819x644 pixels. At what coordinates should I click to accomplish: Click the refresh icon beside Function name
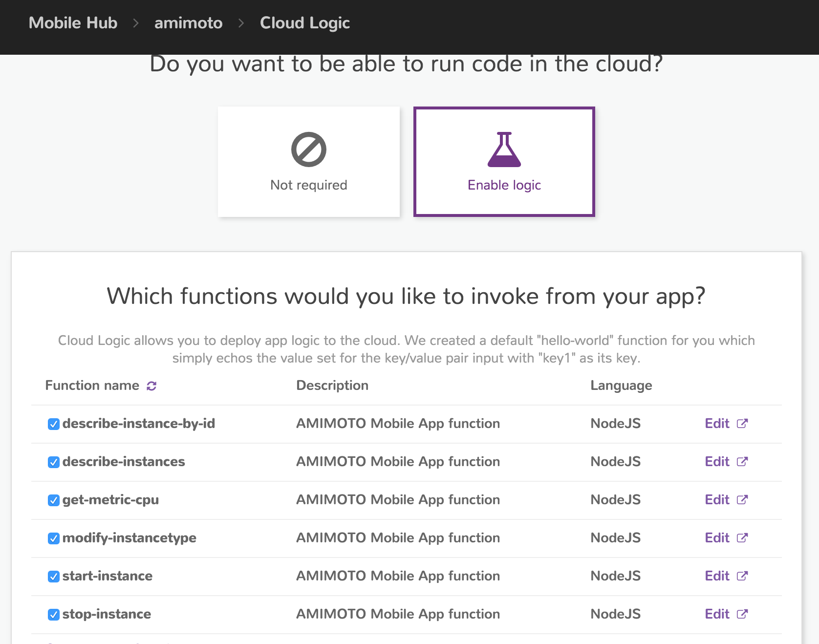151,386
